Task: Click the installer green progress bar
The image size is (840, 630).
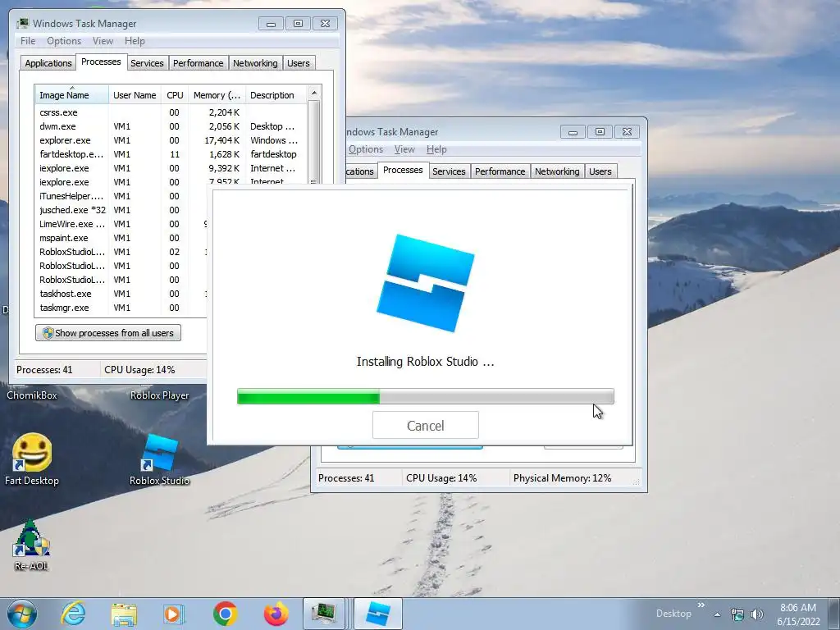Action: tap(308, 396)
